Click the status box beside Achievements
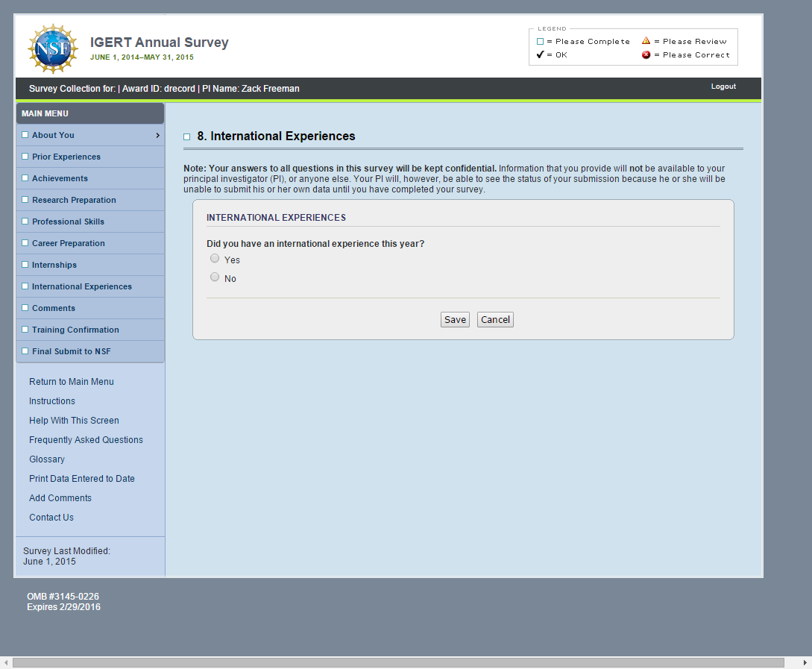812x669 pixels. tap(25, 178)
